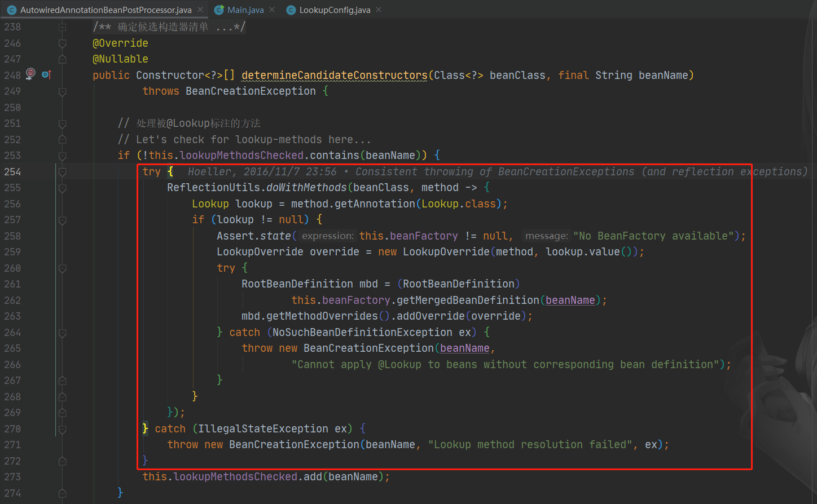The width and height of the screenshot is (817, 504).
Task: Collapse the fold marker at line 246
Action: (x=63, y=43)
